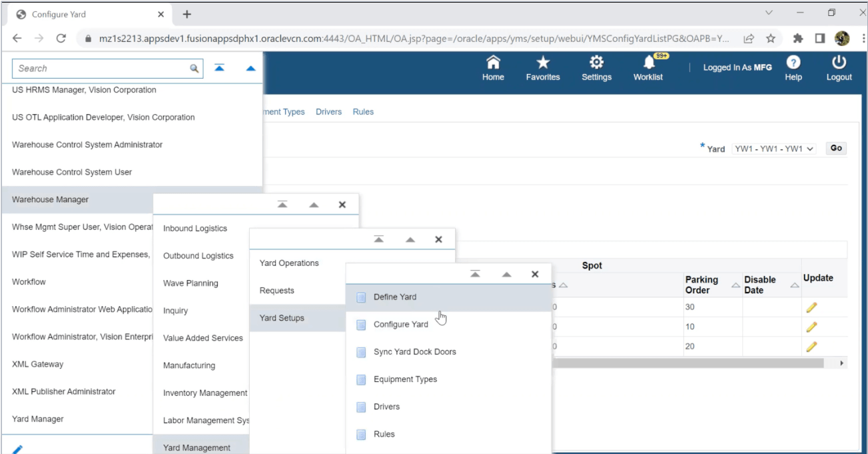The width and height of the screenshot is (868, 454).
Task: Close the Yard Setups submenu panel
Action: 535,274
